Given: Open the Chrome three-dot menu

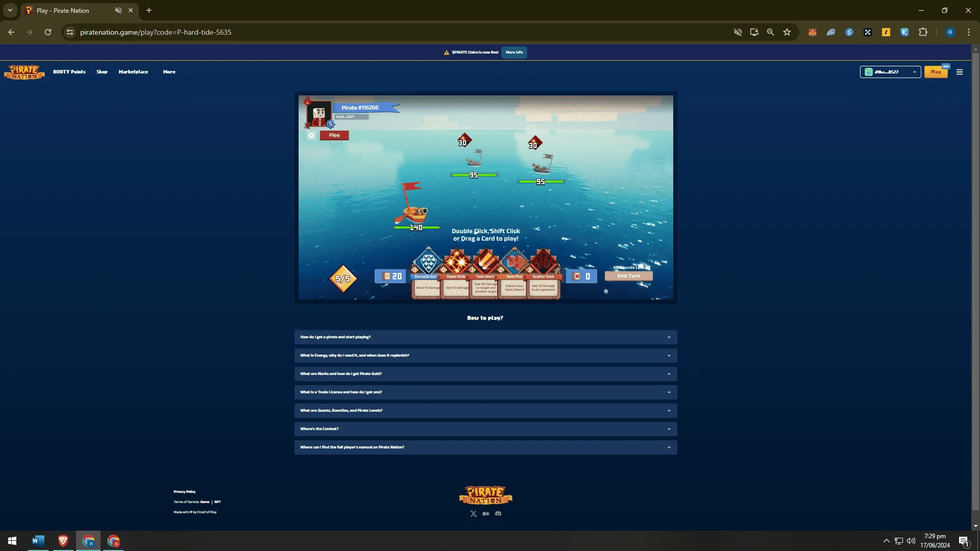Looking at the screenshot, I should pos(969,32).
